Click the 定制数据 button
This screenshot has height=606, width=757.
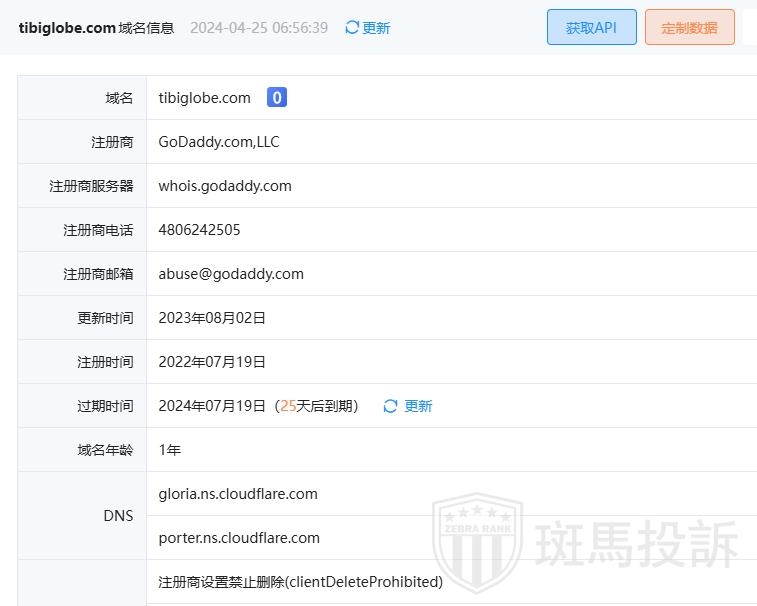[x=689, y=28]
